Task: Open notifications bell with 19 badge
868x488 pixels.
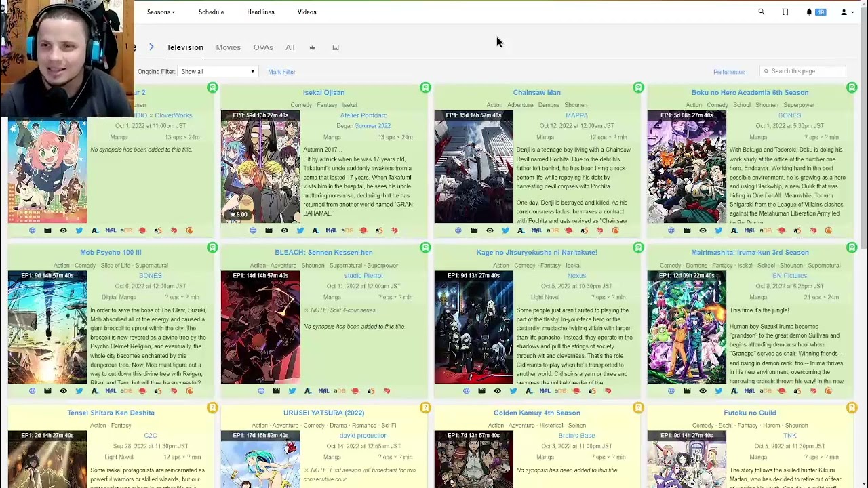Action: pyautogui.click(x=815, y=12)
